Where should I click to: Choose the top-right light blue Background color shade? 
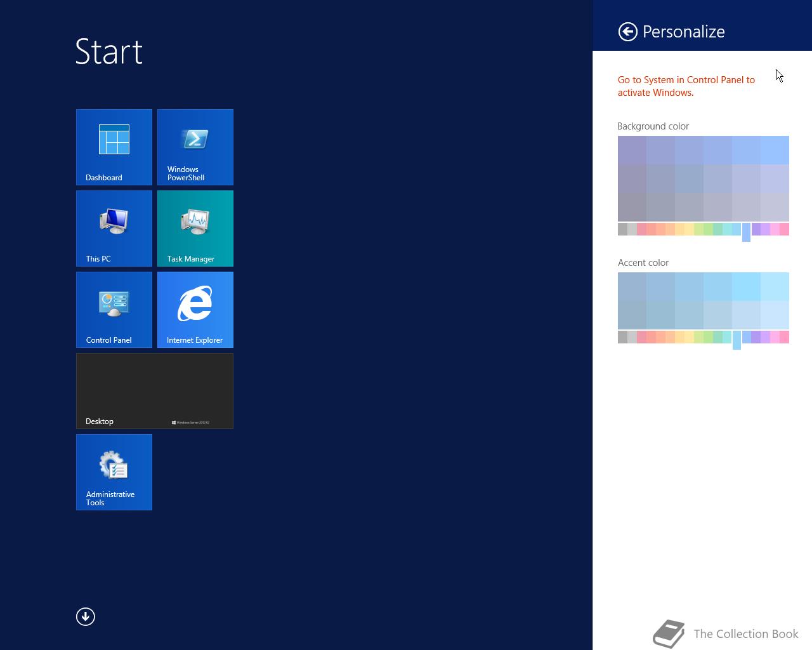click(775, 150)
